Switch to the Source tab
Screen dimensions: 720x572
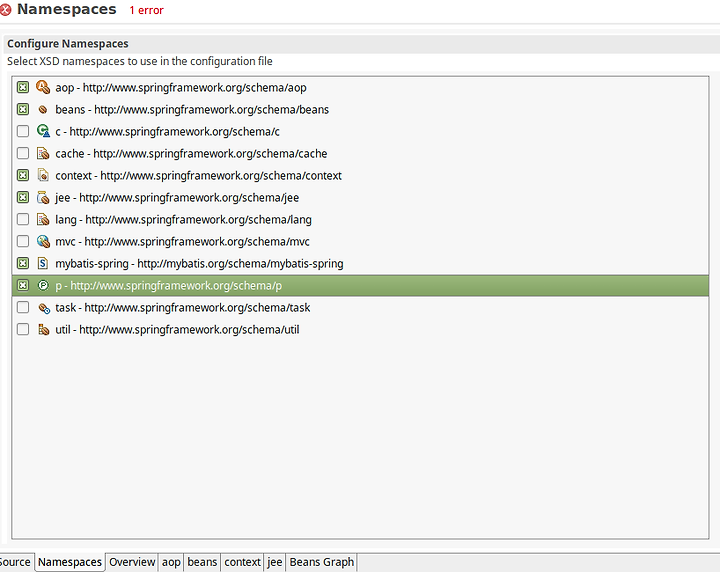16,562
